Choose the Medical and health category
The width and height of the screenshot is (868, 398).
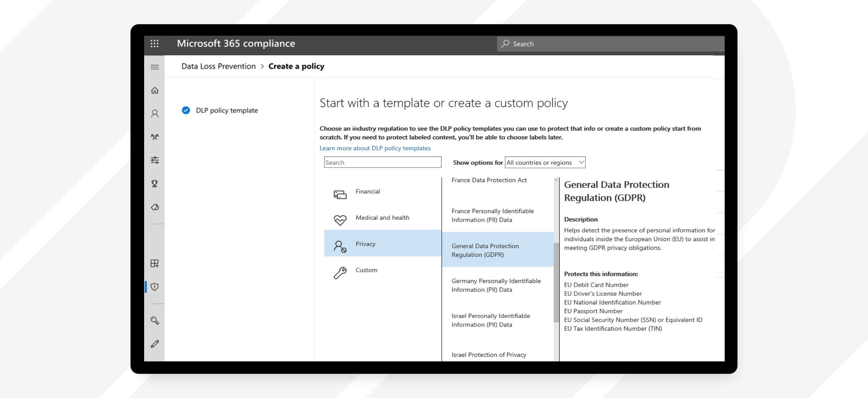tap(383, 218)
